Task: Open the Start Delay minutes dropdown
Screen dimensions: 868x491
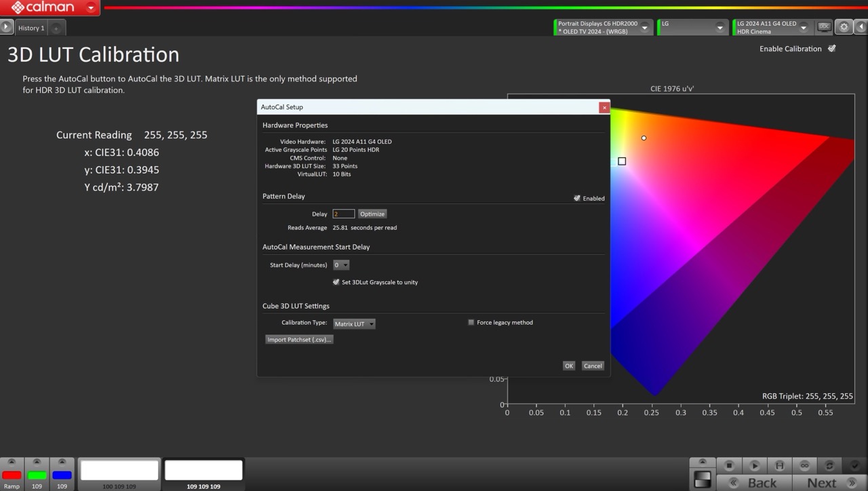Action: point(341,264)
